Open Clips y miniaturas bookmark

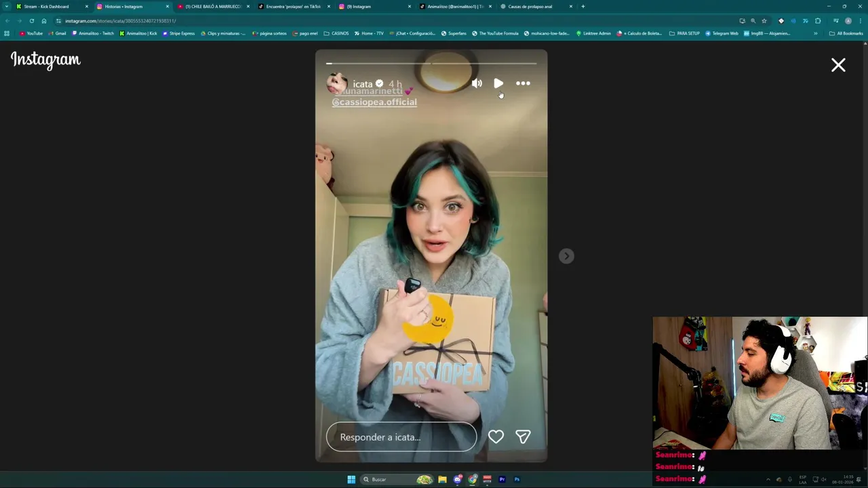tap(223, 33)
